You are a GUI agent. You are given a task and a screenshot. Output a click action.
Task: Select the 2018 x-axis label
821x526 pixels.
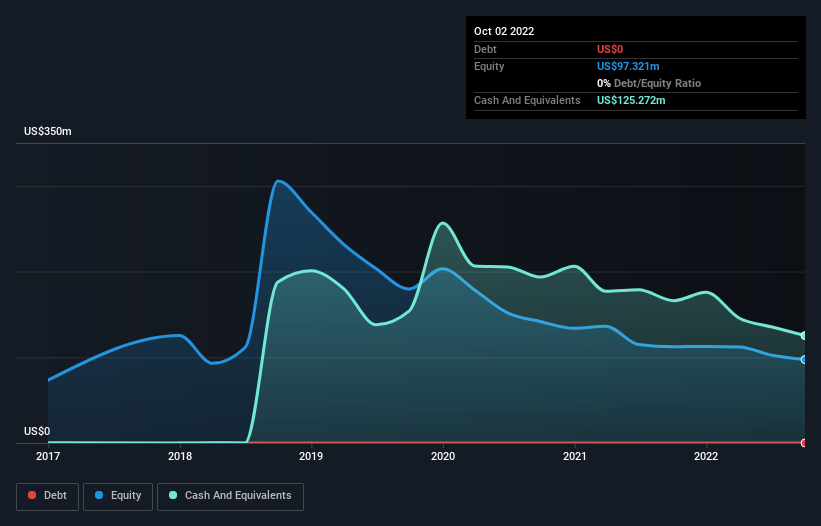tap(180, 456)
